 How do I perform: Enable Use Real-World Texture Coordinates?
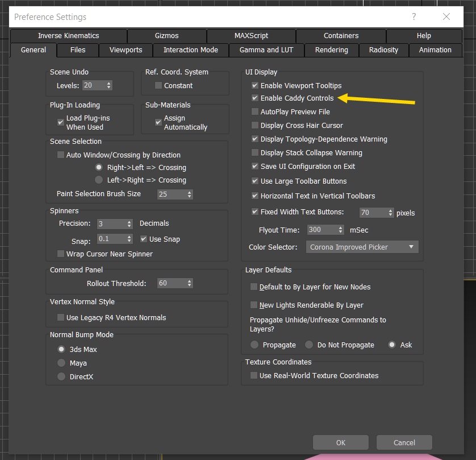[254, 375]
